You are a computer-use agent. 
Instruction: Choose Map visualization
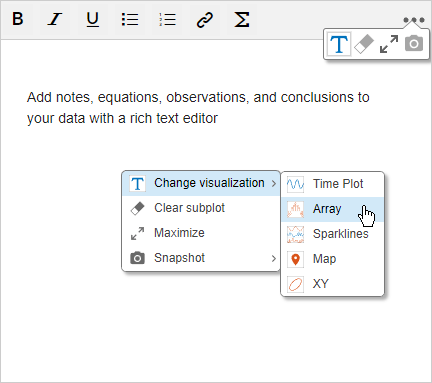(x=333, y=259)
